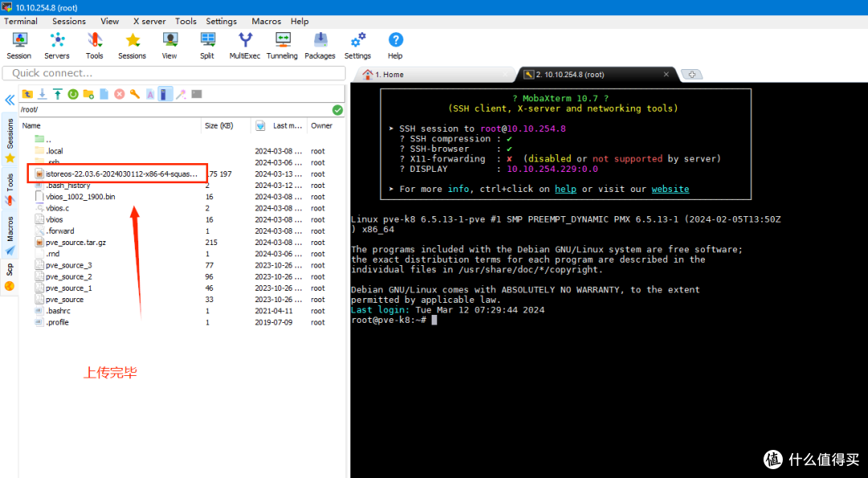This screenshot has width=868, height=478.
Task: Open the Macros menu
Action: [x=266, y=21]
